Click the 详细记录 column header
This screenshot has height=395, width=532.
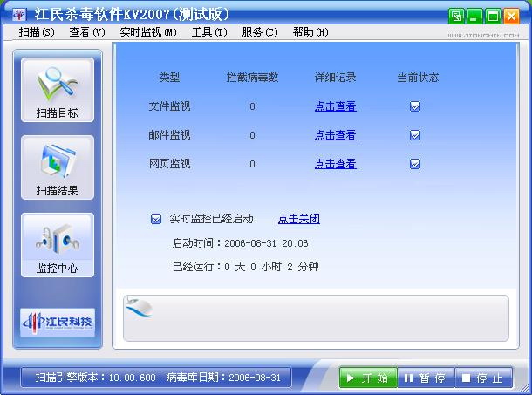pos(336,78)
